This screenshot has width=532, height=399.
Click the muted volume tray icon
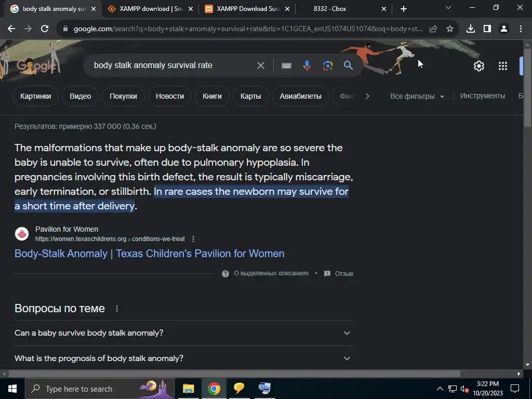click(464, 389)
